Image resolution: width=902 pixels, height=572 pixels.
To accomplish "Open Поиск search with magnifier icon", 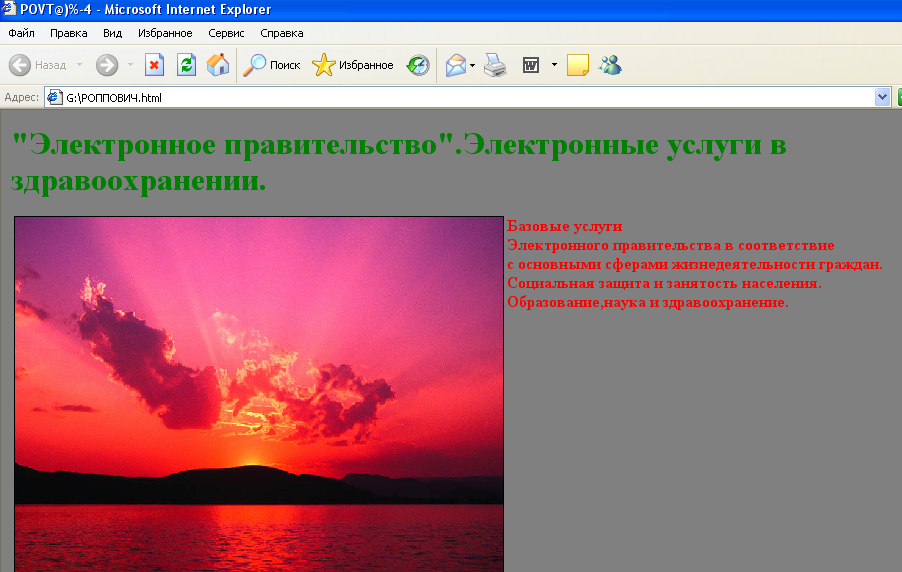I will [272, 65].
